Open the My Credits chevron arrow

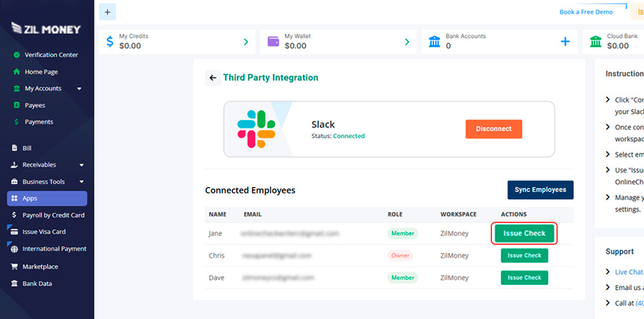tap(245, 42)
